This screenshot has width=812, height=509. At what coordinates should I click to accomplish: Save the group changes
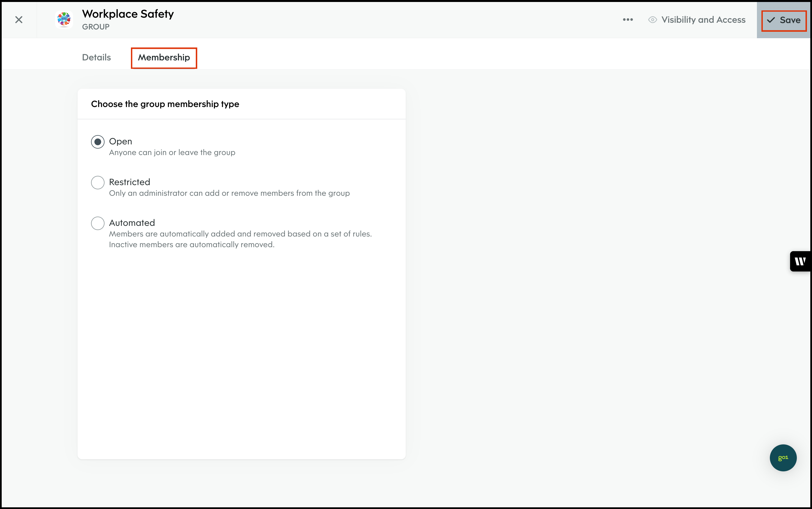click(x=784, y=21)
